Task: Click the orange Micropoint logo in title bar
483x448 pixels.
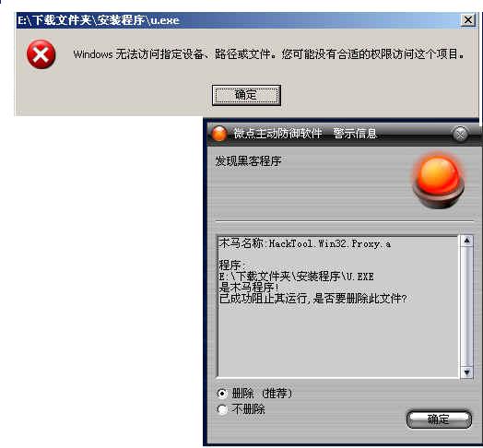Action: (219, 134)
